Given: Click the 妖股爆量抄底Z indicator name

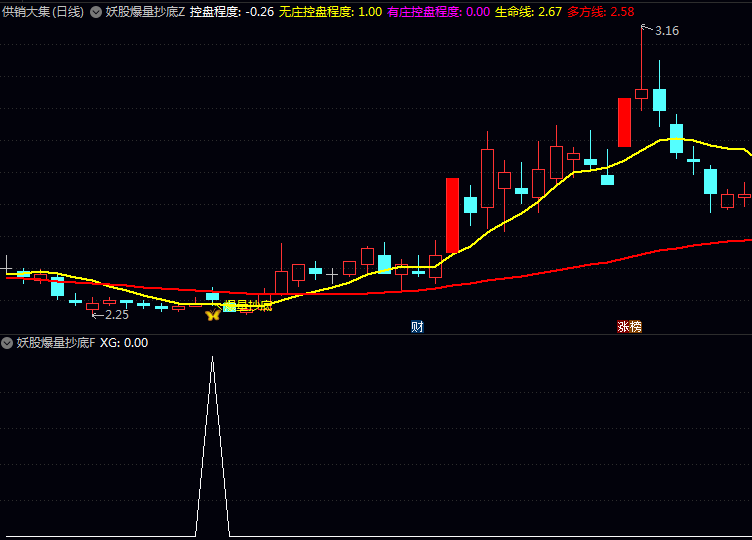Looking at the screenshot, I should point(145,12).
